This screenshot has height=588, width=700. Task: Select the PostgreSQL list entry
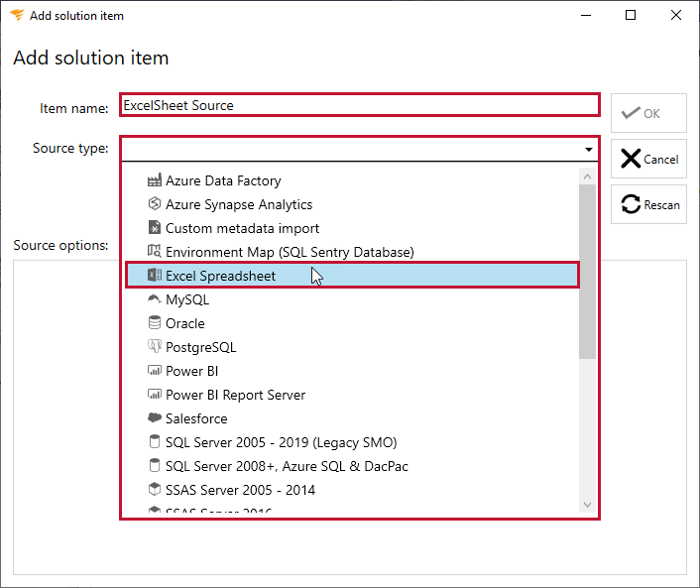(x=352, y=347)
